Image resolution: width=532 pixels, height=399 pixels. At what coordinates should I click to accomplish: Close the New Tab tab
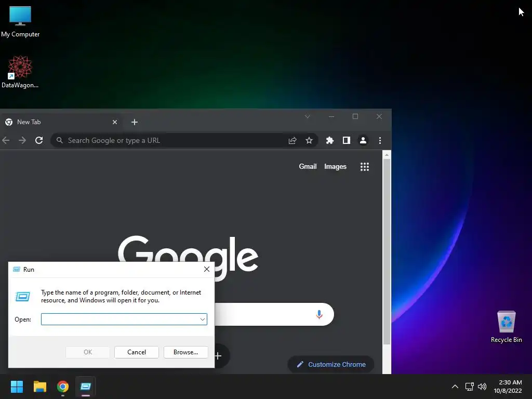coord(115,122)
